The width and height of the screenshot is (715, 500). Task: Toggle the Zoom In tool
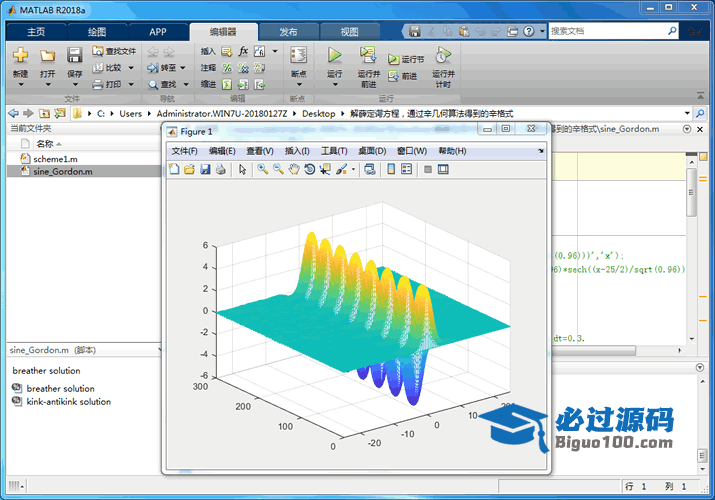(263, 169)
